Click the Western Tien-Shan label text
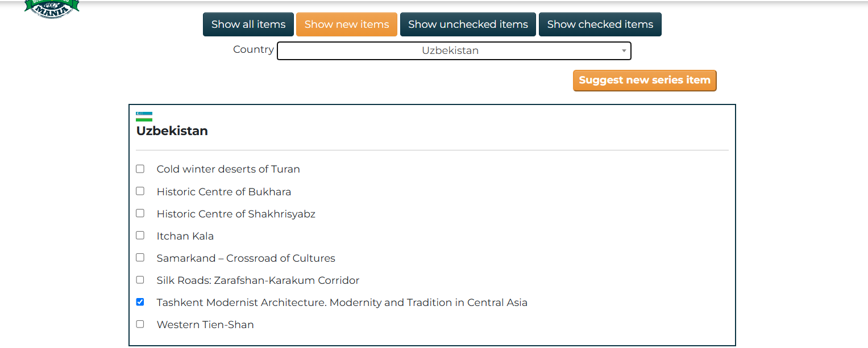868x348 pixels. (x=205, y=325)
